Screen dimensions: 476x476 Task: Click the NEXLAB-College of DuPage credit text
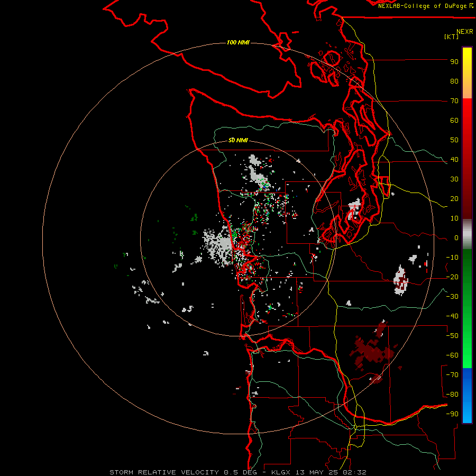pyautogui.click(x=423, y=6)
